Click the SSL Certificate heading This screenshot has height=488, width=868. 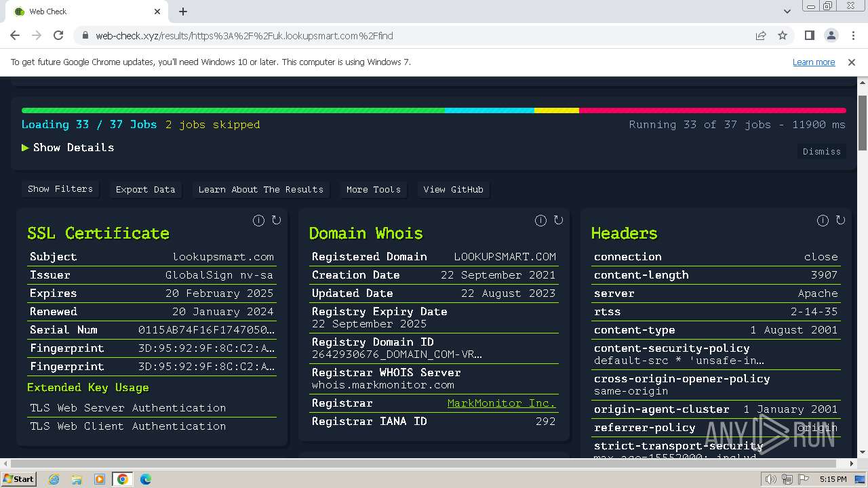[98, 233]
